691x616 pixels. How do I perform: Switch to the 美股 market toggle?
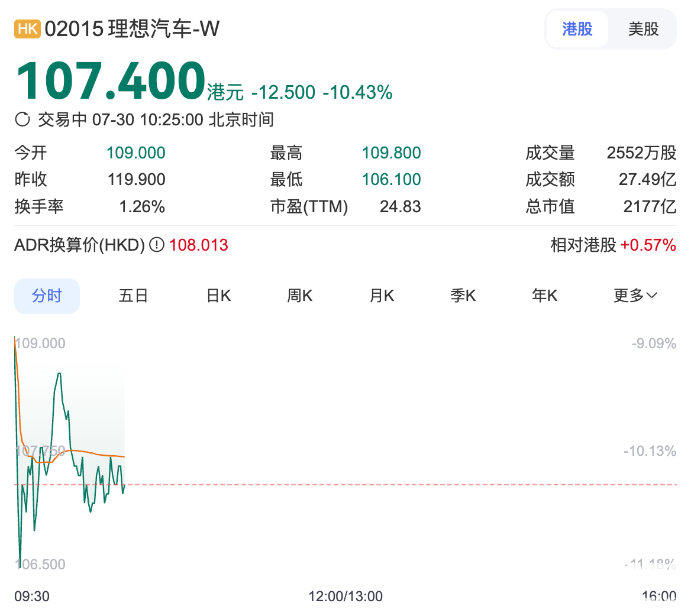[x=643, y=29]
